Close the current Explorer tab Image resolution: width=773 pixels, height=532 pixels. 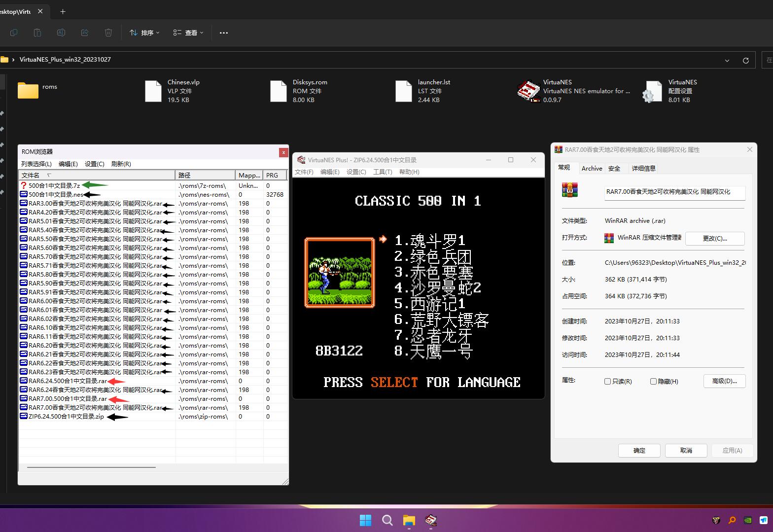pyautogui.click(x=40, y=11)
